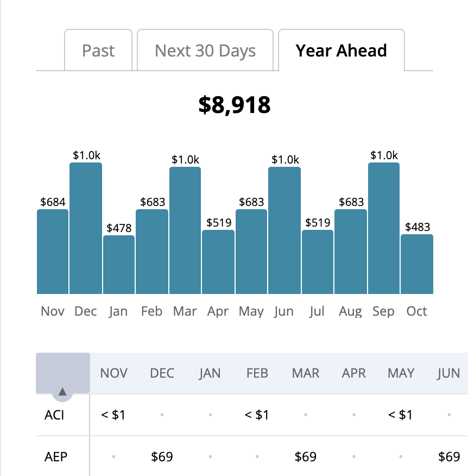The height and width of the screenshot is (476, 468).
Task: Select the Year Ahead tab
Action: point(341,51)
